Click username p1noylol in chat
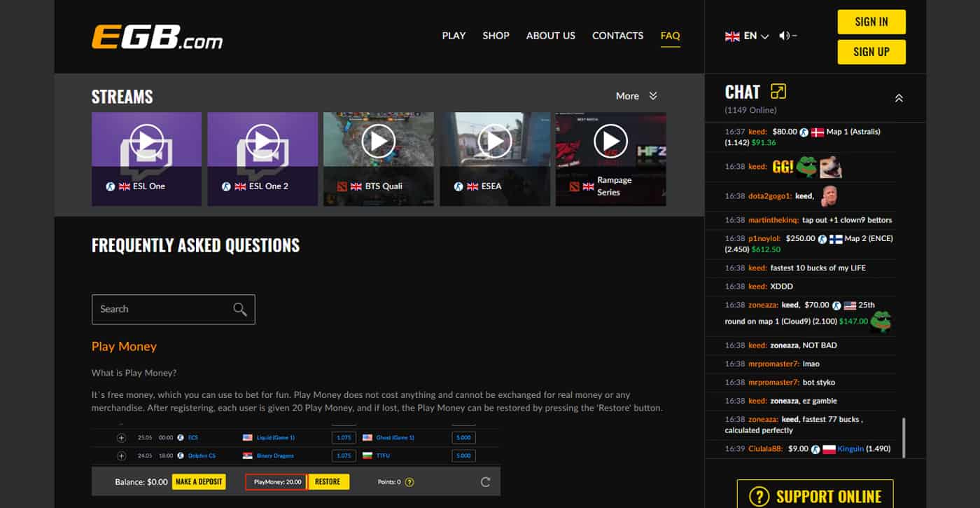The height and width of the screenshot is (508, 980). 764,238
